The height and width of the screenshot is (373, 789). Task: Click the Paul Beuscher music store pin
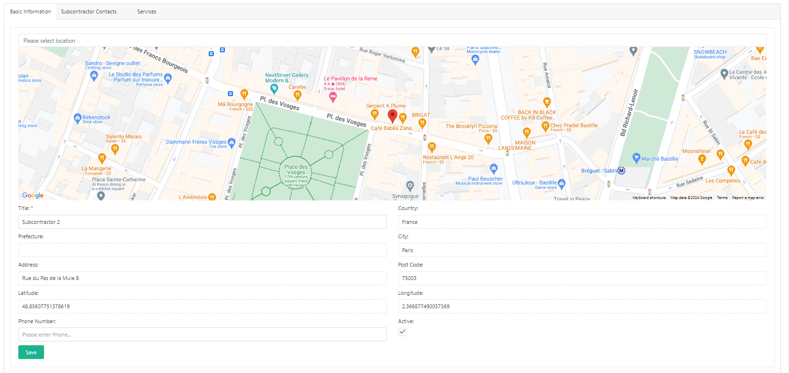coord(494,168)
